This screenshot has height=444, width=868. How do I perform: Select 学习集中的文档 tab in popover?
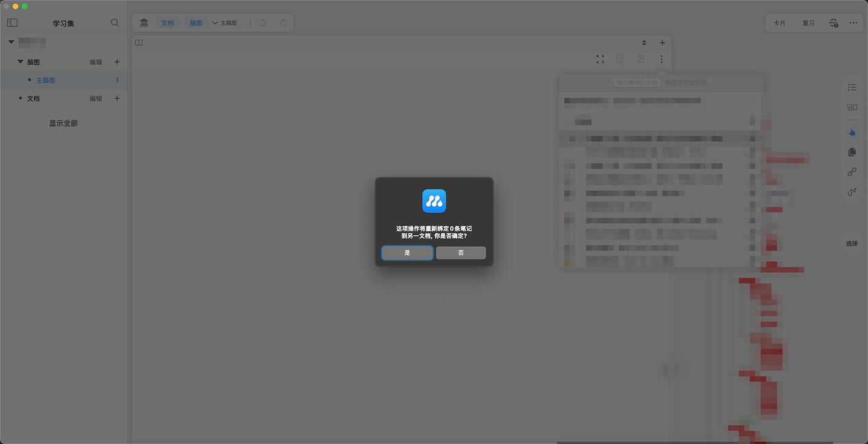click(x=637, y=83)
